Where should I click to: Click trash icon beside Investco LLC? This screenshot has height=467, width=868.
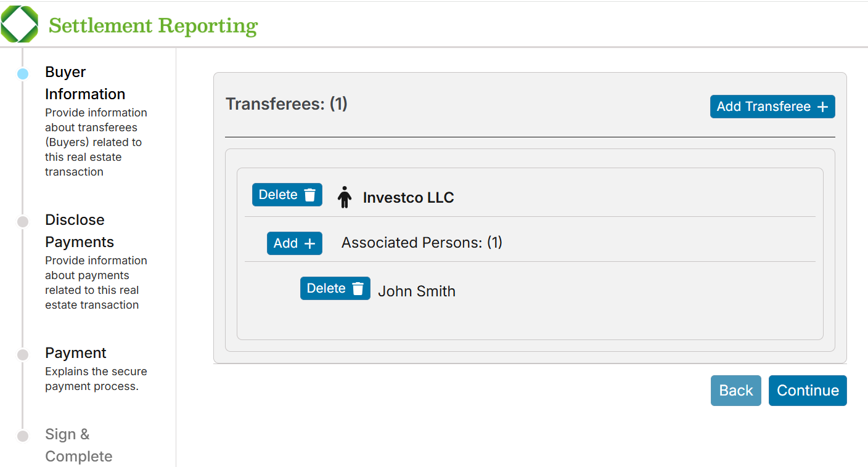tap(310, 195)
